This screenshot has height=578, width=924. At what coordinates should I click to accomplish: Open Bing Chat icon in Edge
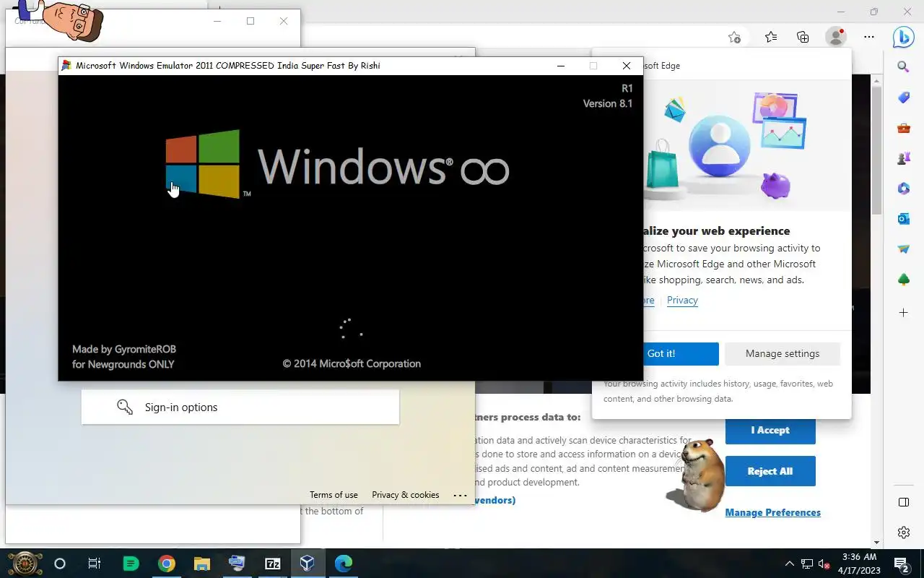pos(903,36)
